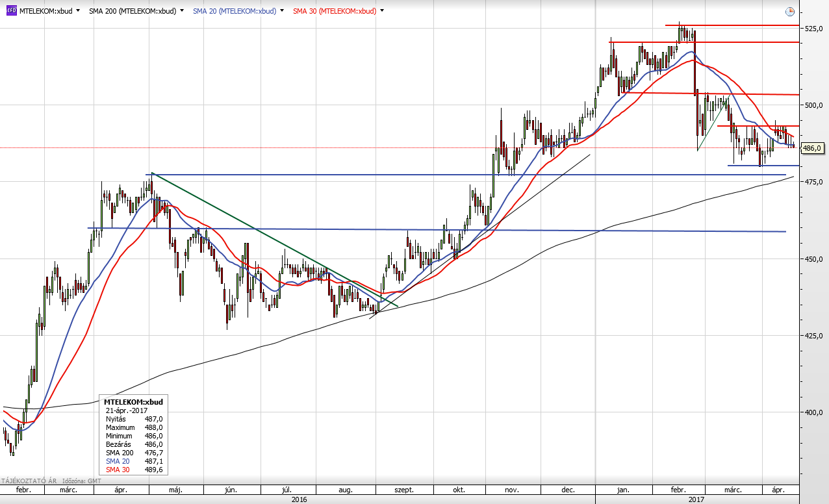Expand the SMA 30 indicator dropdown arrow
Screen dimensions: 829x504
[x=381, y=11]
